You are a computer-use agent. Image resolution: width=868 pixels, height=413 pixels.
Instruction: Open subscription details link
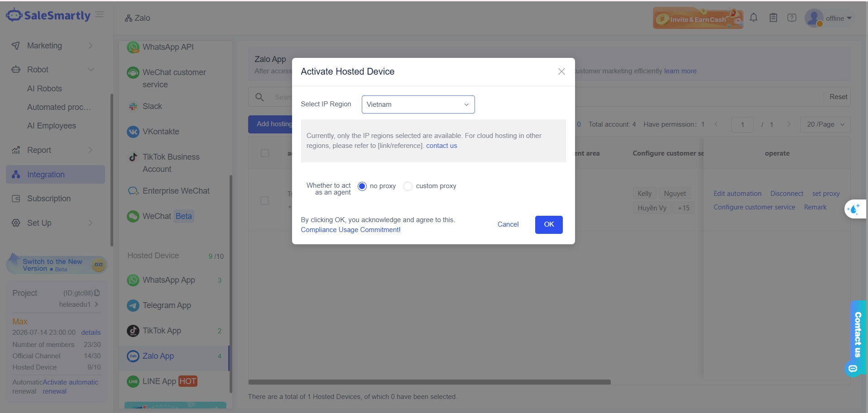click(x=91, y=332)
